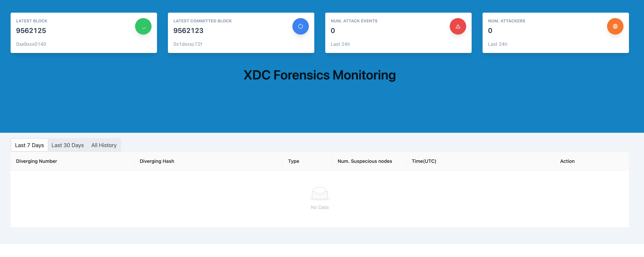Click latest block hash 0xe9xxx0140

[x=31, y=44]
